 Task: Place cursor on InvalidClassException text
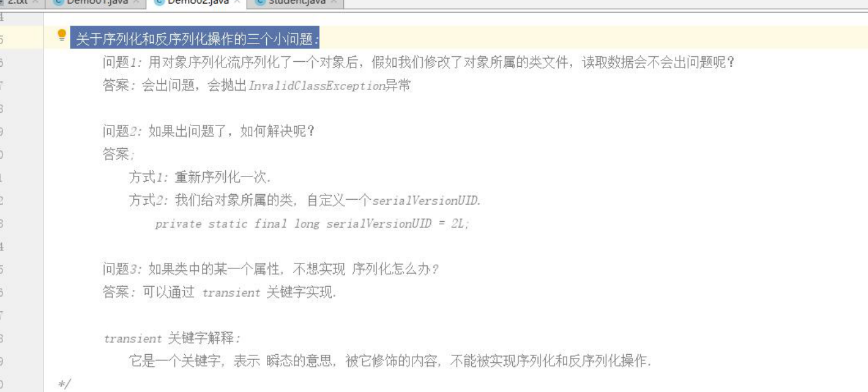coord(317,86)
